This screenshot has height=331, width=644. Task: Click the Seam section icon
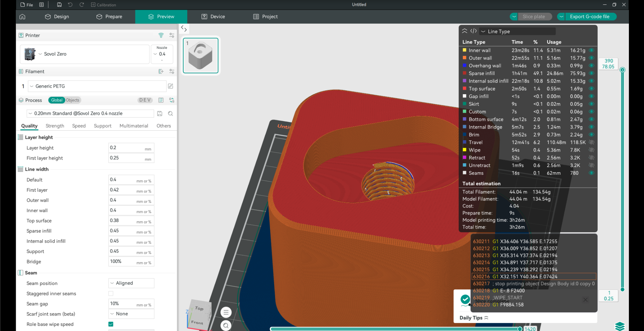coord(20,273)
